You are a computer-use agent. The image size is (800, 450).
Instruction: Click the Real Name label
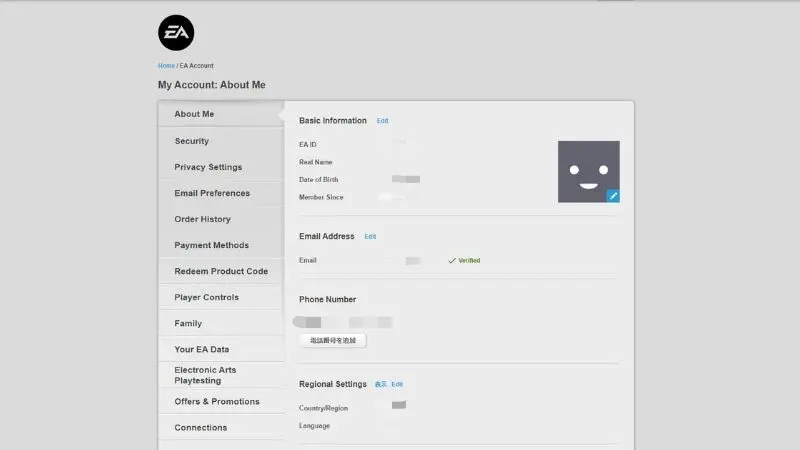coord(315,162)
